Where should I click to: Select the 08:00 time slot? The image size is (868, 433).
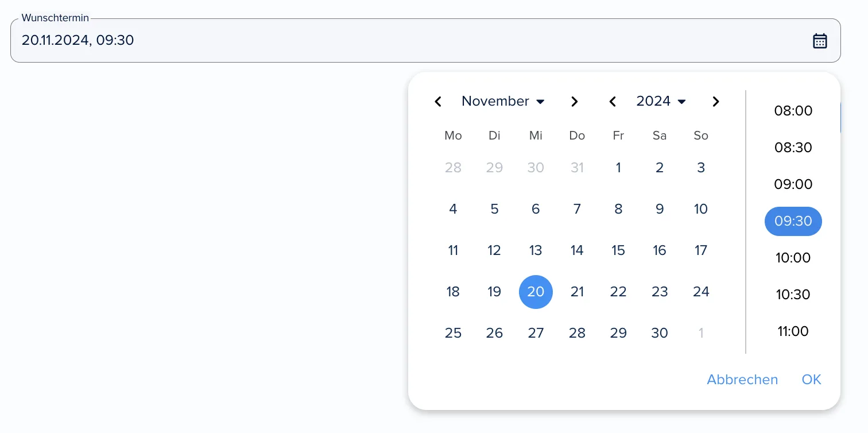tap(793, 111)
